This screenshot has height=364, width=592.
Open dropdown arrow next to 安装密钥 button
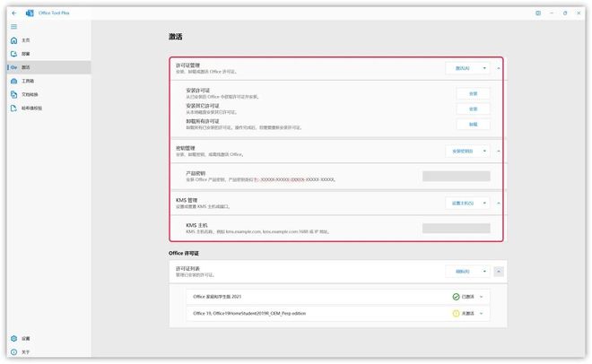pos(485,152)
